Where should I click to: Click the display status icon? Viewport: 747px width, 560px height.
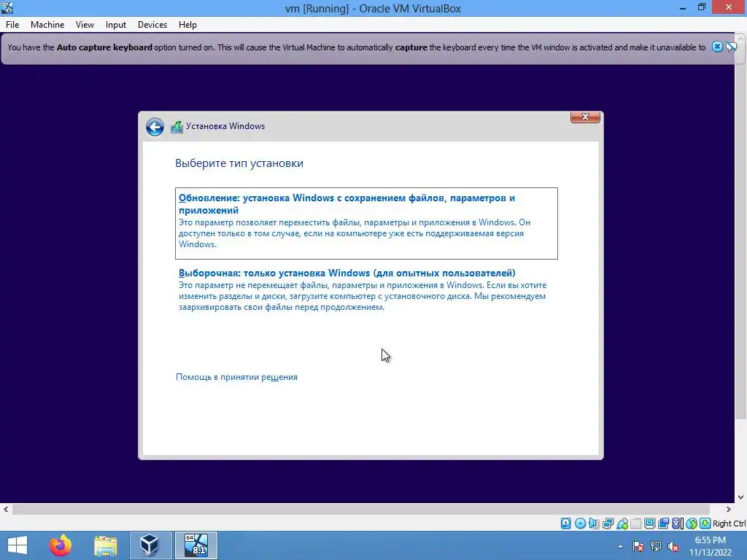[649, 524]
